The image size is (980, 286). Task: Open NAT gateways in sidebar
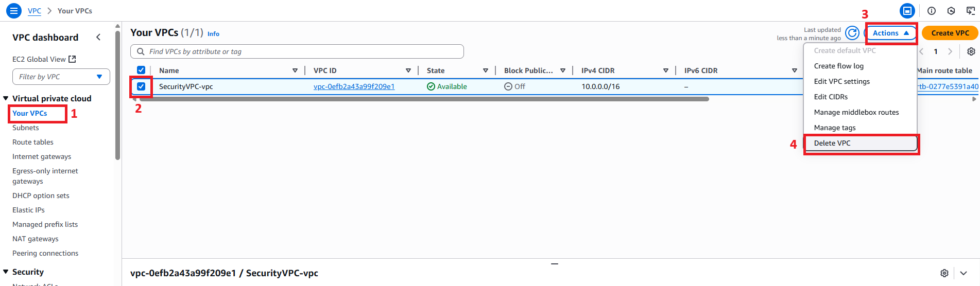[x=36, y=239]
